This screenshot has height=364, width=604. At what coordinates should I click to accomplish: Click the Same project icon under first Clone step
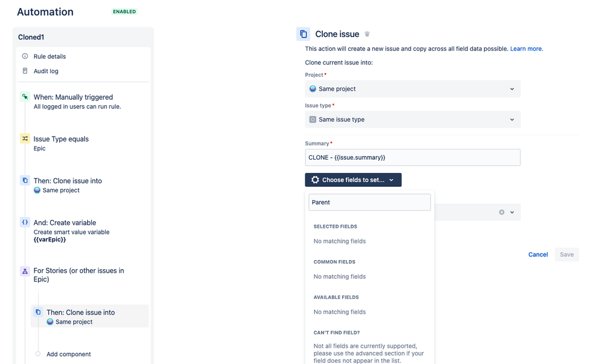pos(37,190)
